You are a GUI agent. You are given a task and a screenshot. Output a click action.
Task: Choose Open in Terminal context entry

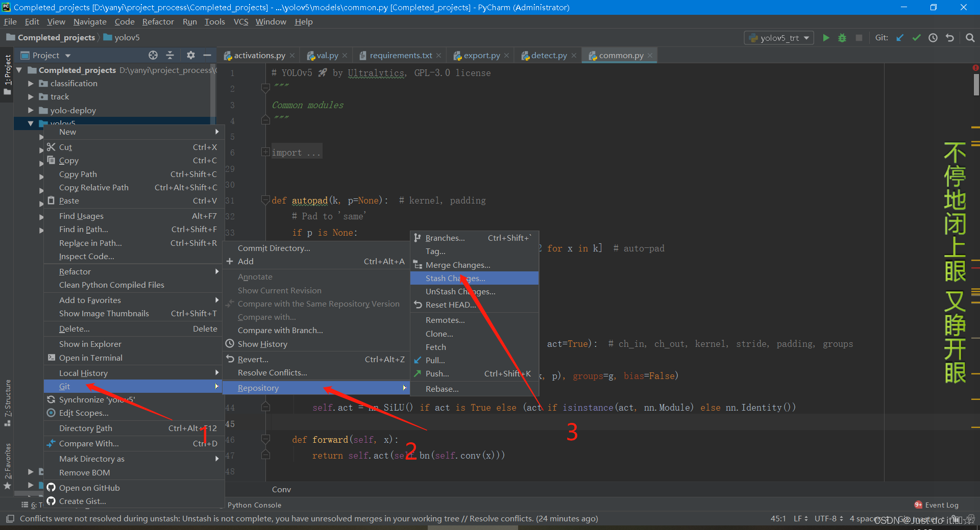(x=134, y=358)
